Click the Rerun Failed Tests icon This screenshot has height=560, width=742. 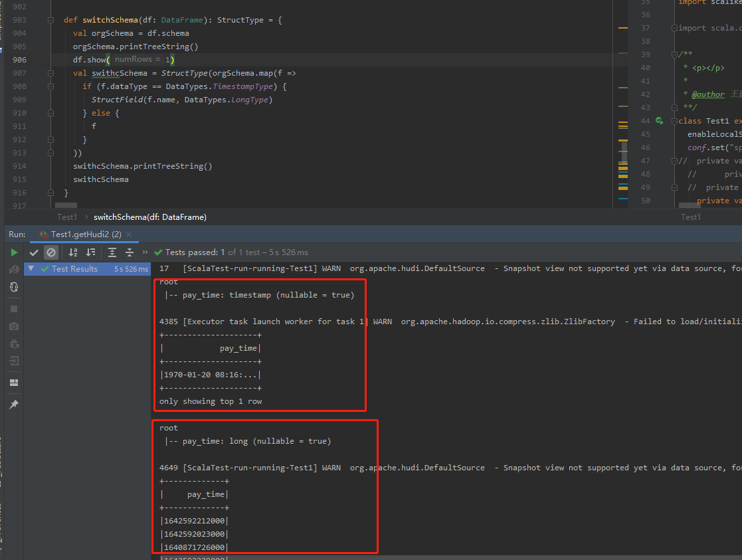coord(14,269)
